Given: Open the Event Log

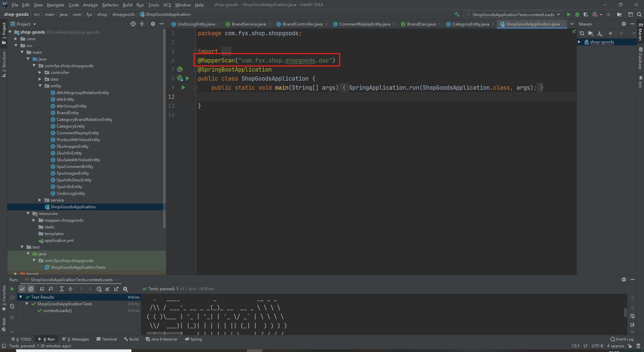Looking at the screenshot, I should coord(622,339).
